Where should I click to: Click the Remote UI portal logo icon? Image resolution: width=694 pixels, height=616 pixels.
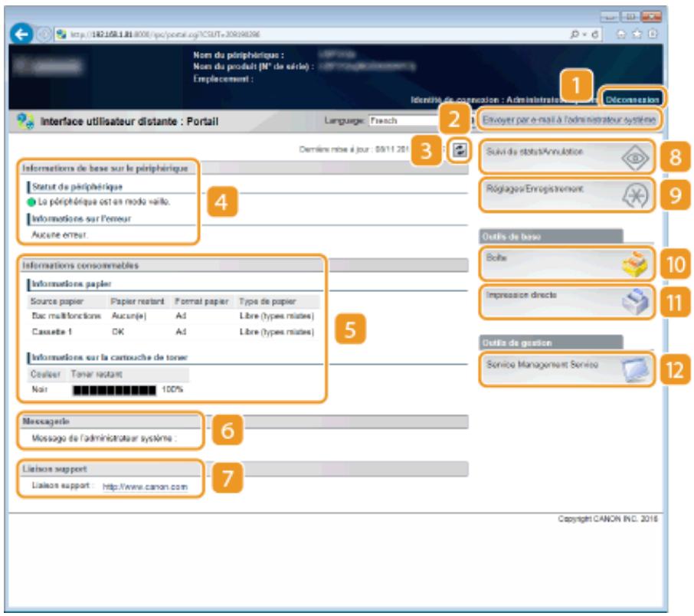(25, 121)
